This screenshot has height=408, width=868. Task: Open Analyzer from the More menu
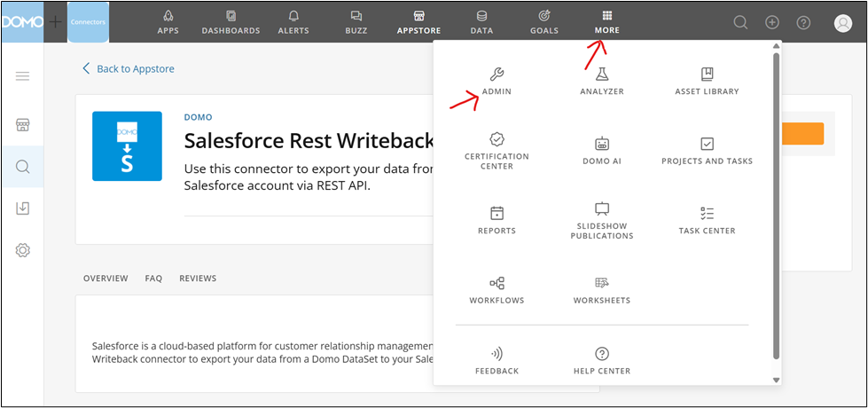click(x=602, y=82)
